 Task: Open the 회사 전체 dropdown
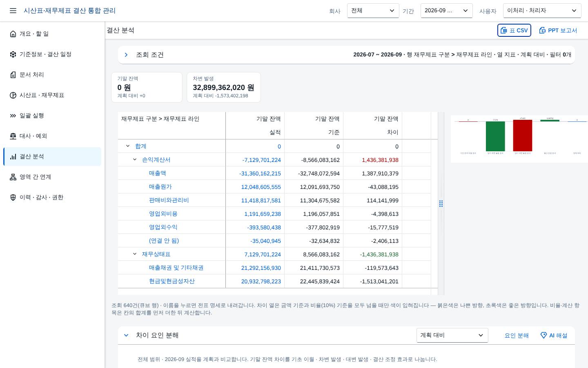(373, 11)
